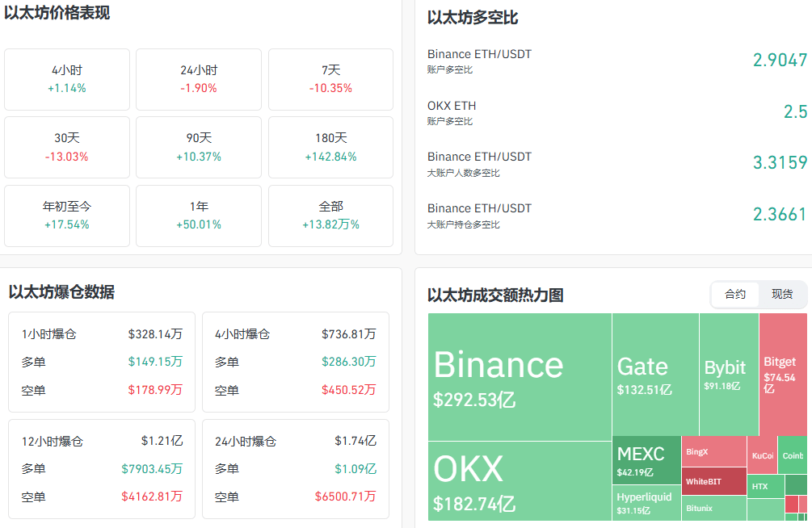Click the 1小时爆仓 liquidation card

pos(102,362)
